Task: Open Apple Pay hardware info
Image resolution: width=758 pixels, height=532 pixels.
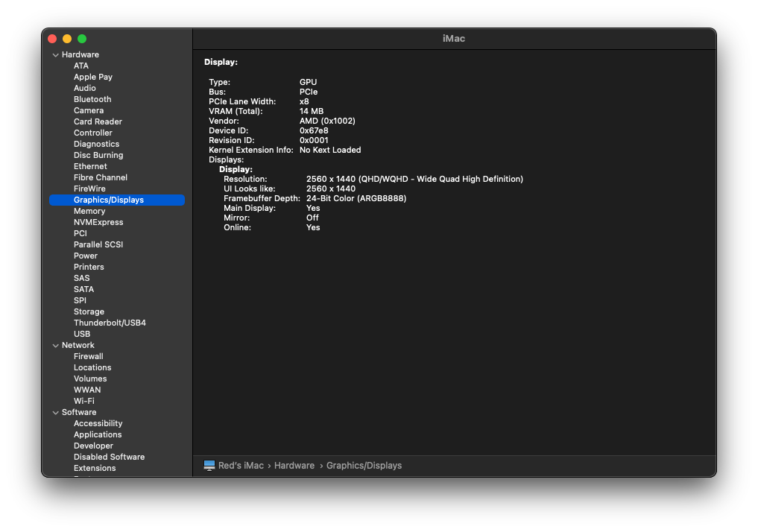Action: coord(93,77)
